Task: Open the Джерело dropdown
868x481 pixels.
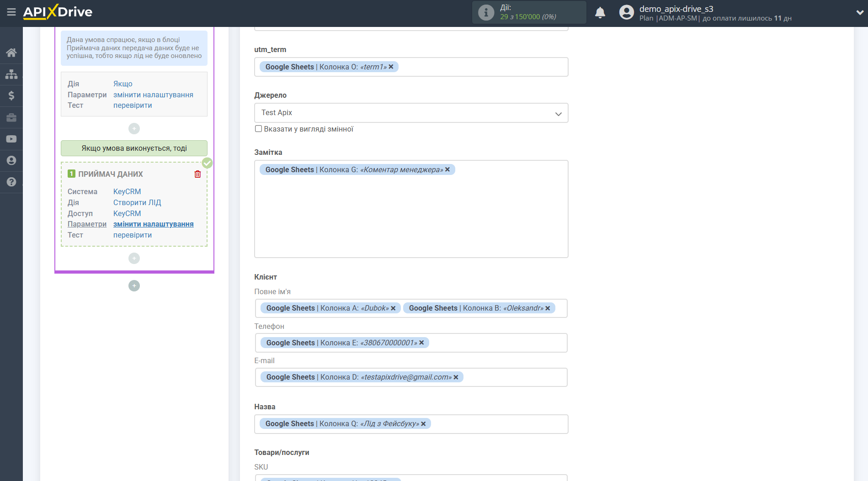Action: [411, 113]
